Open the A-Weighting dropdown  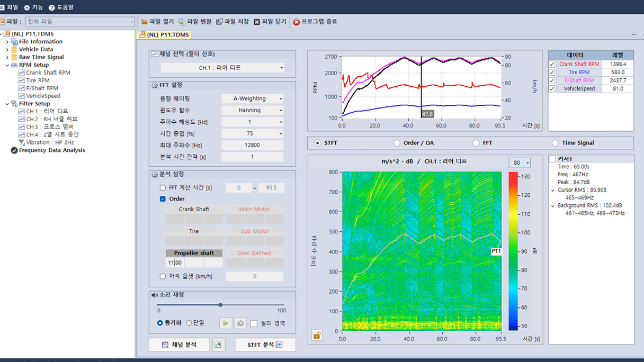[253, 98]
